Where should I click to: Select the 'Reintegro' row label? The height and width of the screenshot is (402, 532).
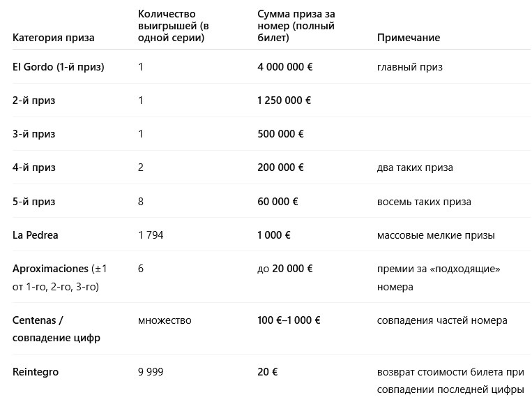(x=36, y=372)
